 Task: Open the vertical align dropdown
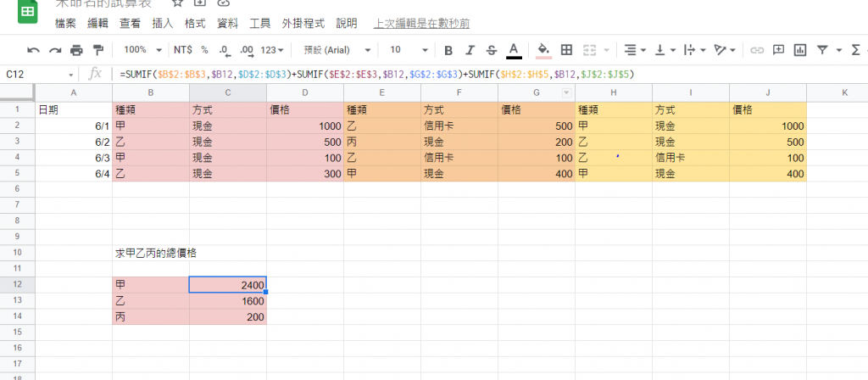click(x=666, y=50)
